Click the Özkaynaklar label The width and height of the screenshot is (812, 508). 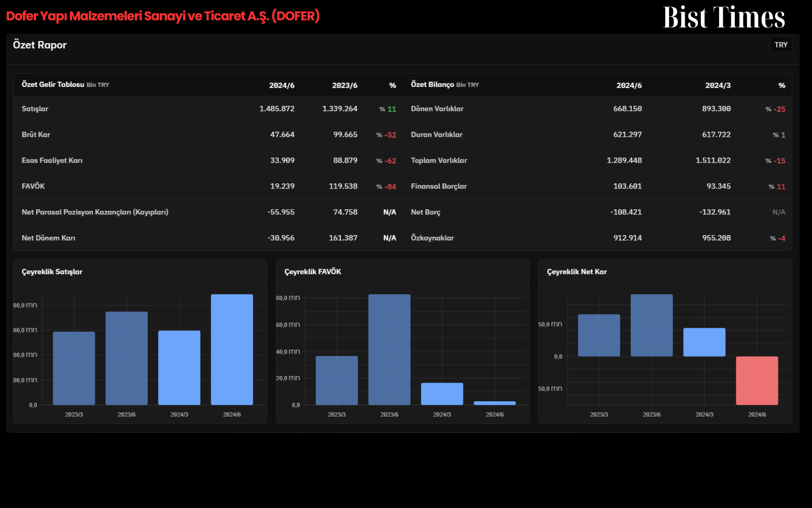click(x=432, y=238)
